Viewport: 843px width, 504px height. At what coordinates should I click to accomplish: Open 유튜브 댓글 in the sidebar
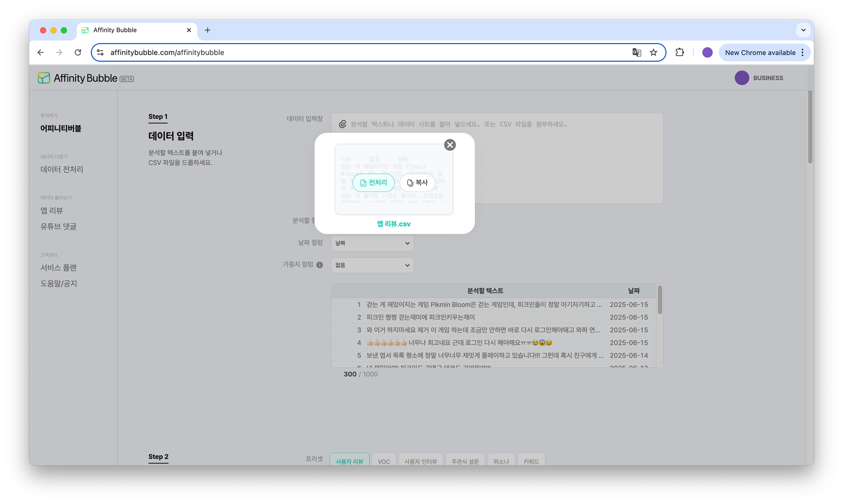click(x=58, y=227)
